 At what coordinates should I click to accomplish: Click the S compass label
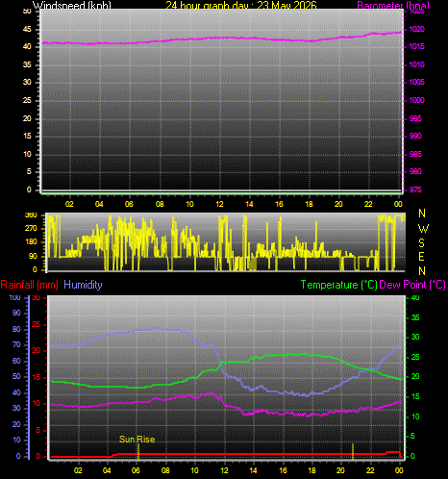point(422,243)
